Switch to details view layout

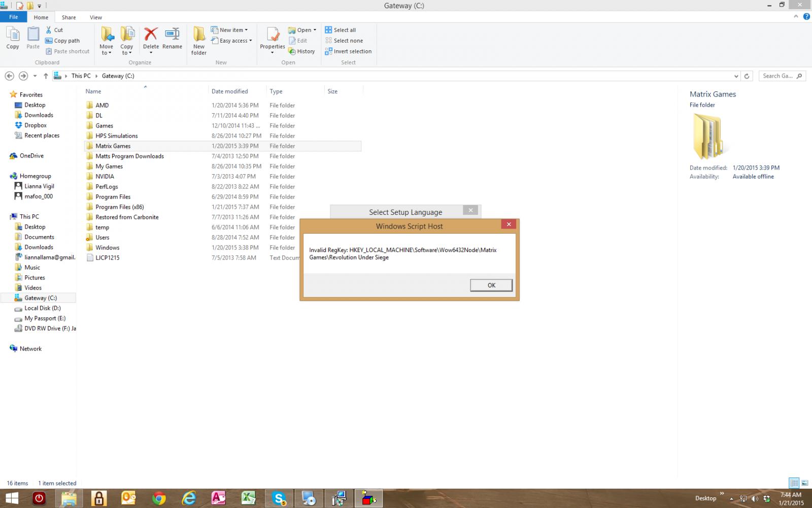[x=794, y=483]
